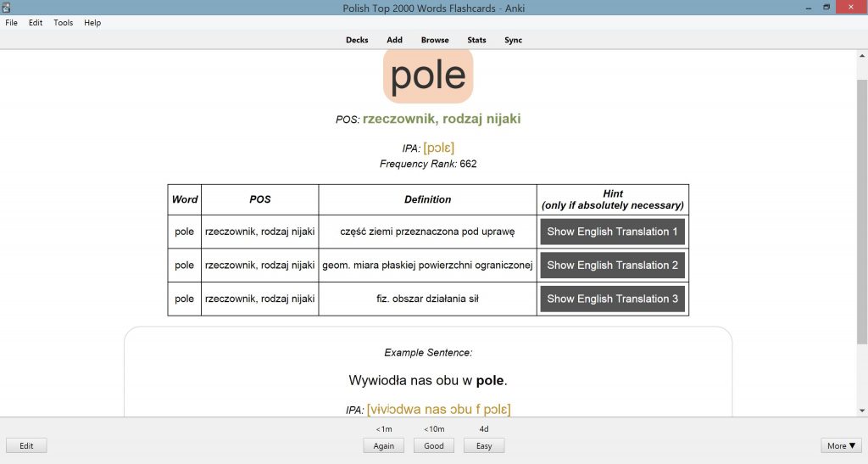Click the sentence IPA '[vivʲɔdwa nas ɔbu f pɔlɛ]'
Screen dimensions: 868x464
click(438, 409)
